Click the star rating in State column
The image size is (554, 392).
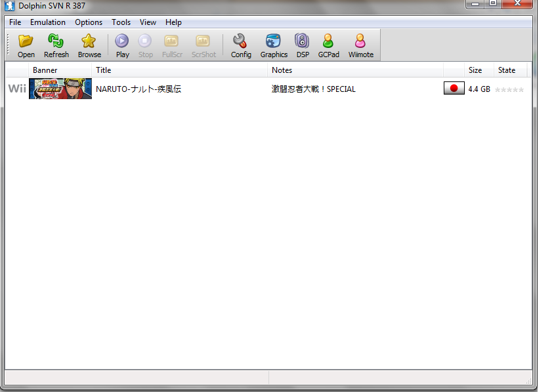coord(509,90)
